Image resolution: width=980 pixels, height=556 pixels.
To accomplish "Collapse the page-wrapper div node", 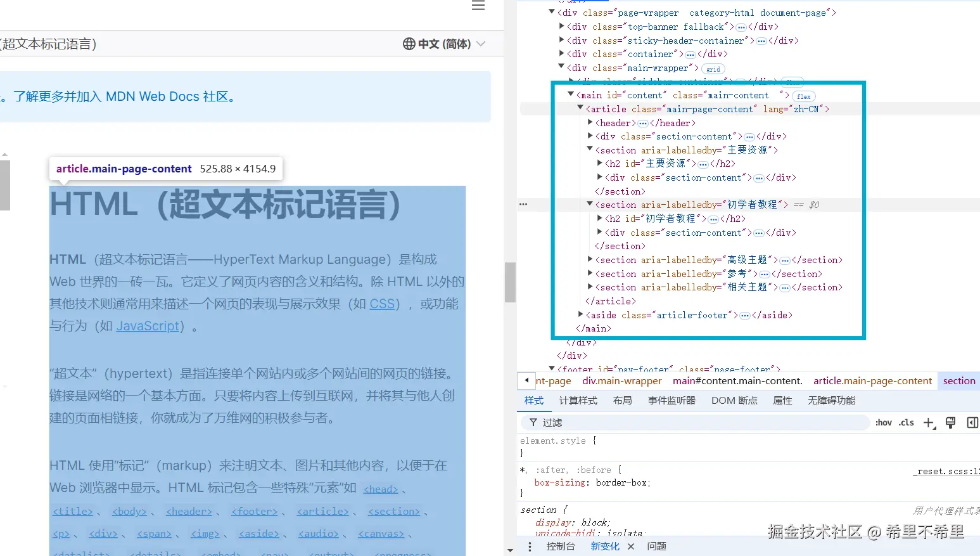I will pos(552,11).
